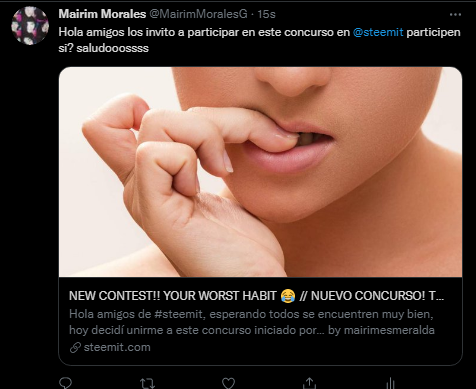
Task: Retweet this post via the arrows icon
Action: 147,383
